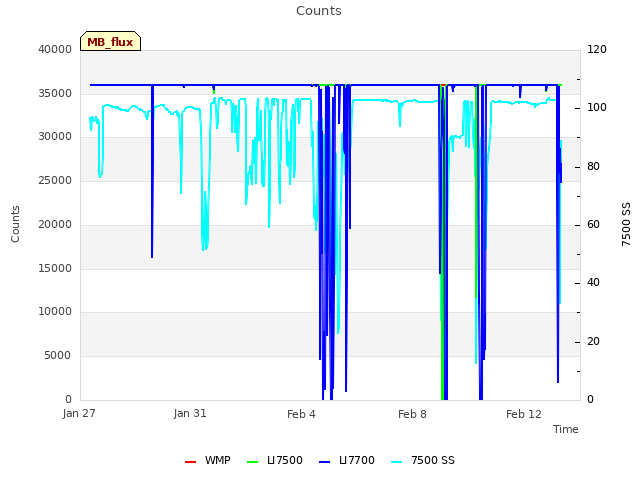
Task: Toggle the LI7700 legend entry
Action: pyautogui.click(x=347, y=460)
